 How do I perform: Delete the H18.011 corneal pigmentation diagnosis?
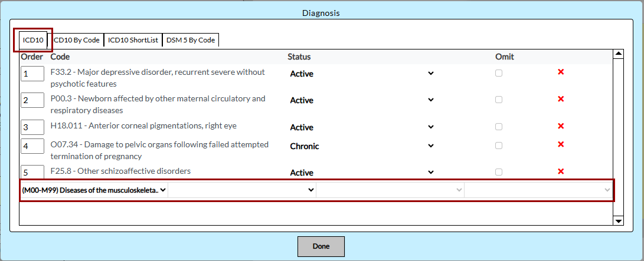click(561, 126)
